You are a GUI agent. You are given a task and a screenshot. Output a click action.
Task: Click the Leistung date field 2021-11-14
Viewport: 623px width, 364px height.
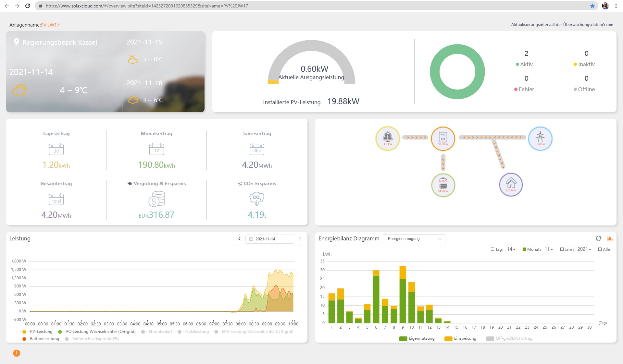269,239
